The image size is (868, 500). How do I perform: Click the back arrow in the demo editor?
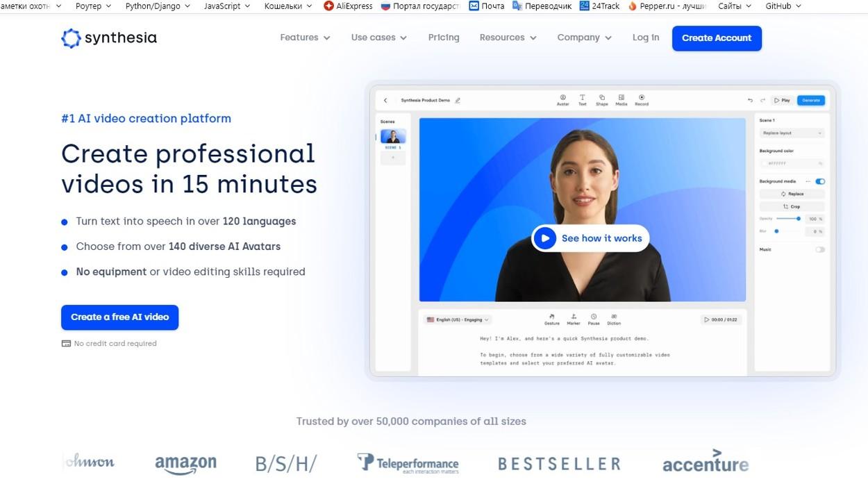[x=385, y=101]
